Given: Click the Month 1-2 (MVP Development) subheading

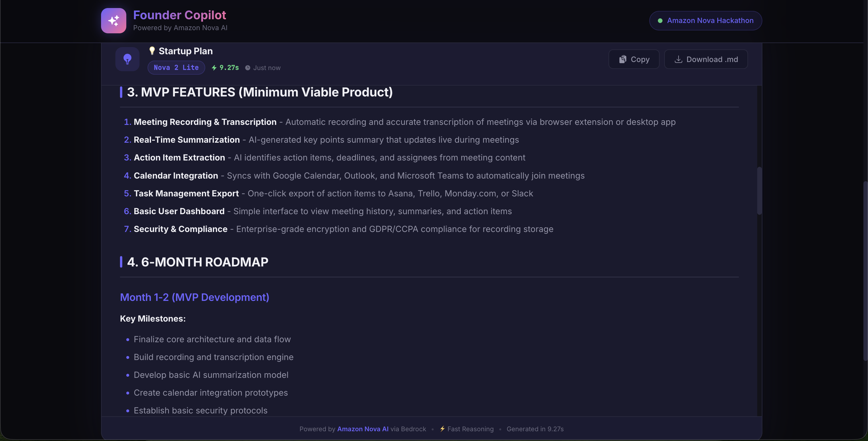Looking at the screenshot, I should coord(194,297).
